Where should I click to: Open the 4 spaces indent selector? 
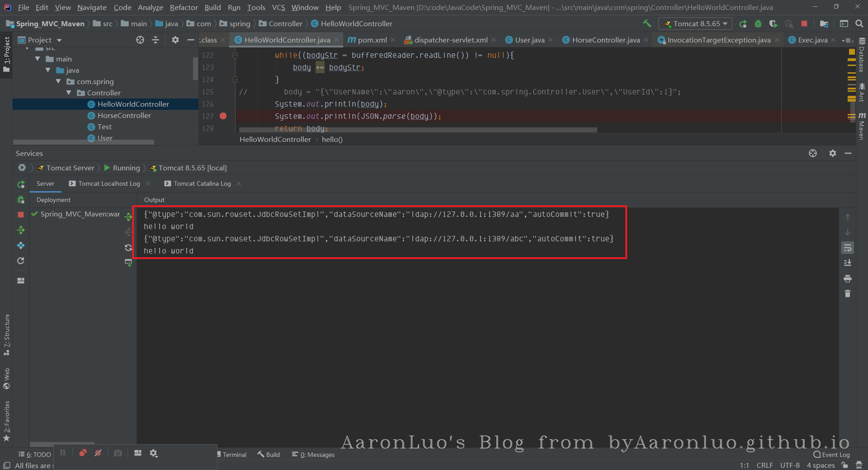click(821, 465)
